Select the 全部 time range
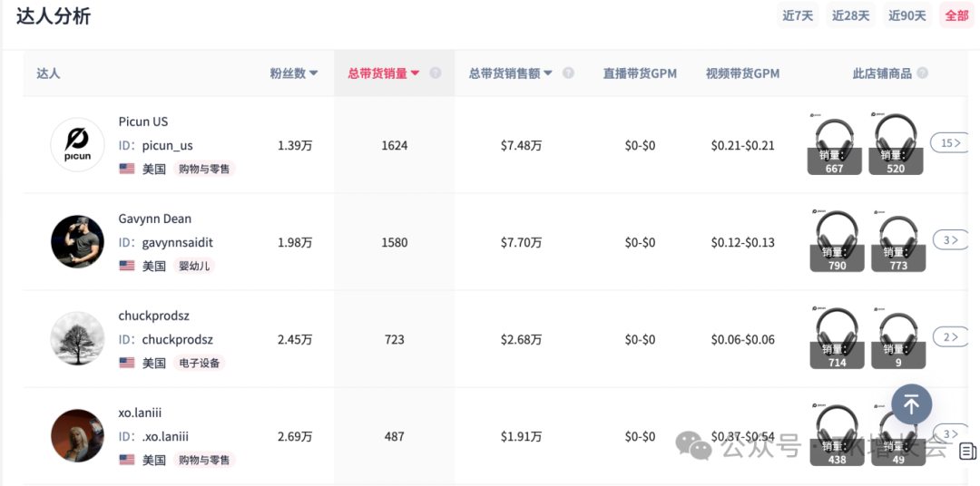Image resolution: width=980 pixels, height=486 pixels. point(956,15)
